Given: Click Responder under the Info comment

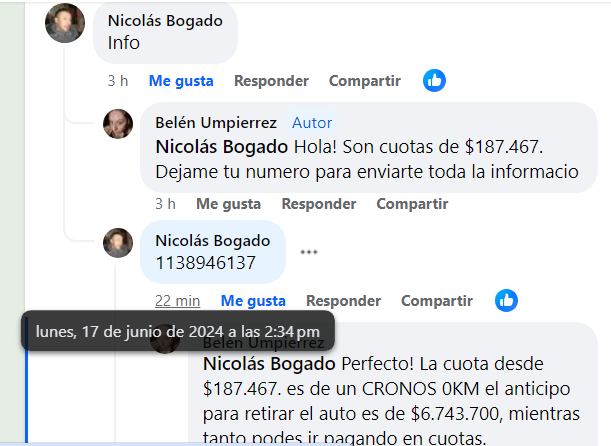Looking at the screenshot, I should tap(271, 81).
